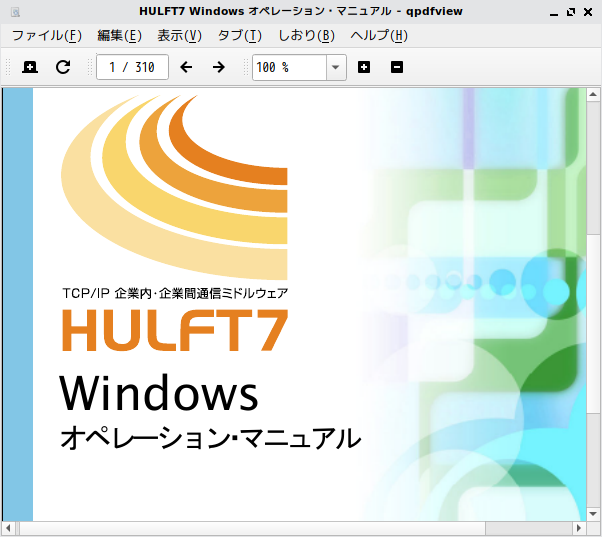This screenshot has height=537, width=602.
Task: Click the vertical scrollbar up arrow
Action: pyautogui.click(x=593, y=94)
